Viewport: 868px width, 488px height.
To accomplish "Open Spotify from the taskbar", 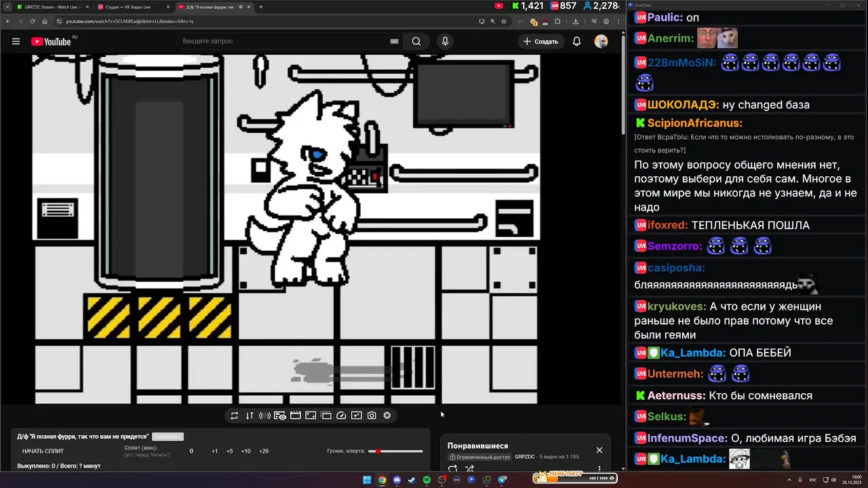I will click(x=427, y=480).
